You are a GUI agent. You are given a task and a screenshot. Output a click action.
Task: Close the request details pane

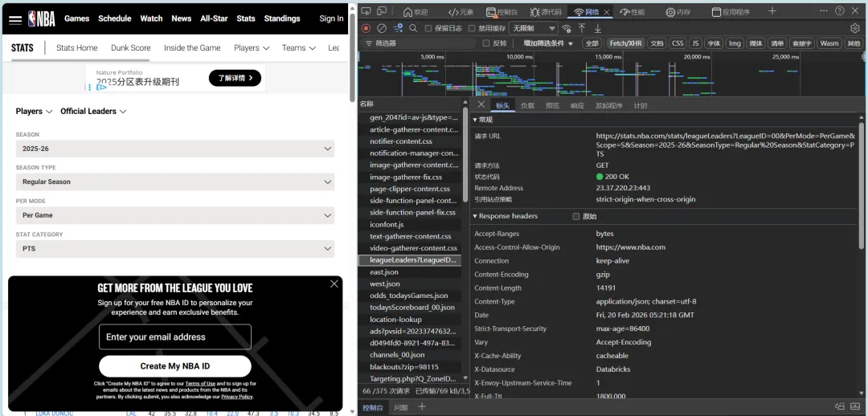click(481, 104)
